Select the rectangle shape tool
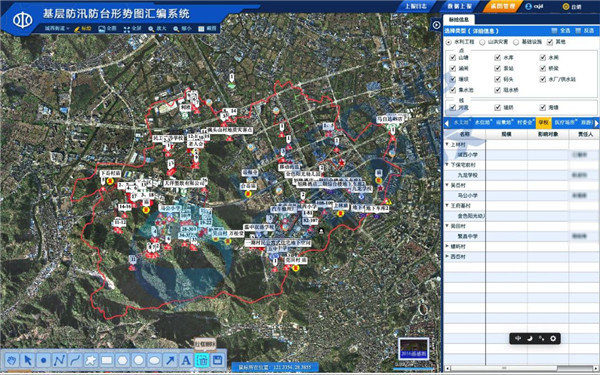Screen dimensions: 600x375 pos(107,360)
